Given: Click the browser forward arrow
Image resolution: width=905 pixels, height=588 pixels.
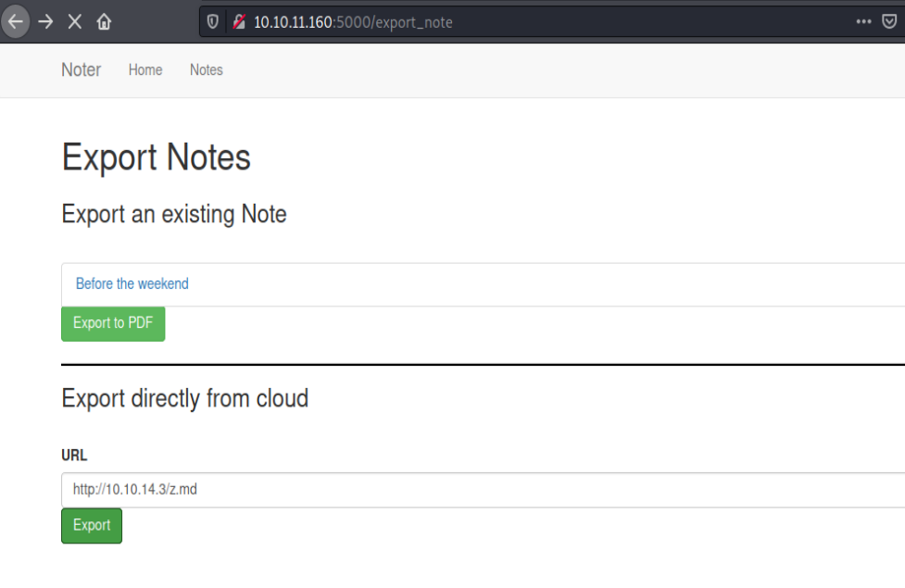Looking at the screenshot, I should coord(46,21).
